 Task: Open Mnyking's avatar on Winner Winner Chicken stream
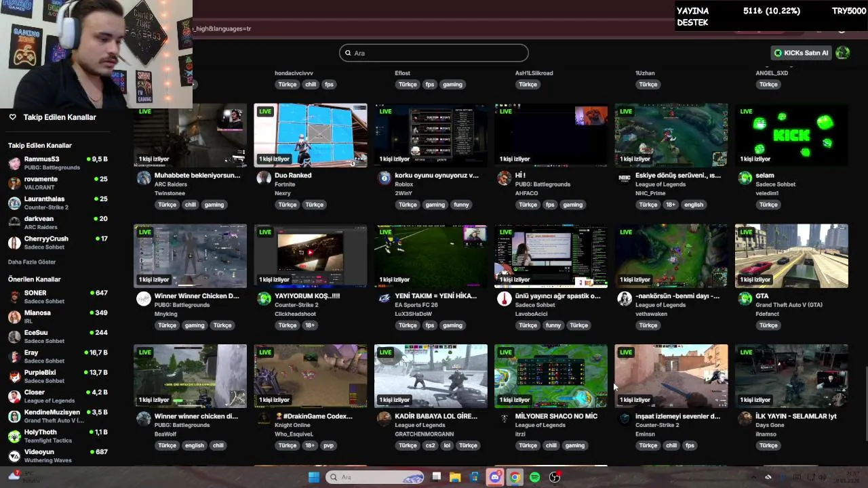144,299
